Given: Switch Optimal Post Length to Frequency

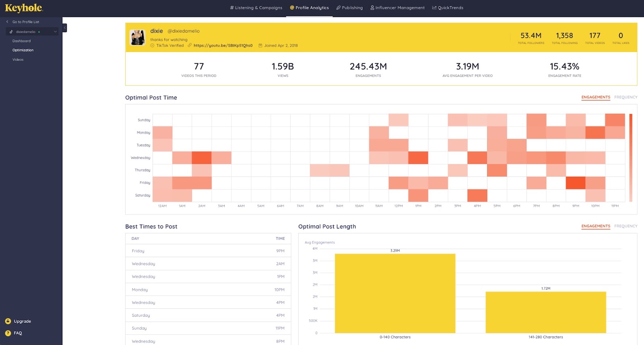Looking at the screenshot, I should coord(625,226).
